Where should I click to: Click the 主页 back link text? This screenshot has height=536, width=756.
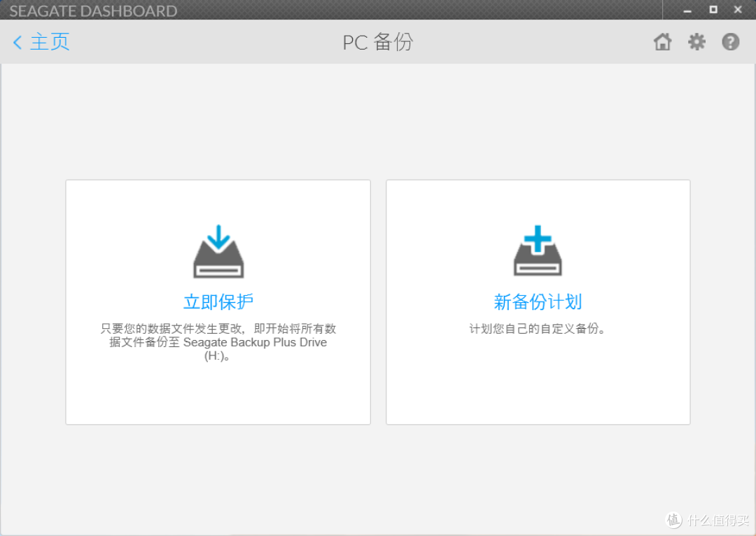pos(50,42)
